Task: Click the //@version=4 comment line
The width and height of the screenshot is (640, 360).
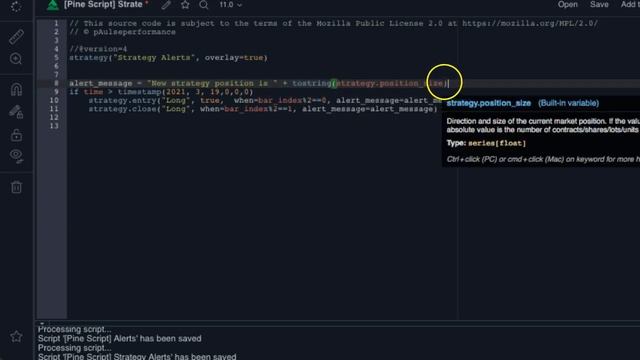Action: point(98,49)
